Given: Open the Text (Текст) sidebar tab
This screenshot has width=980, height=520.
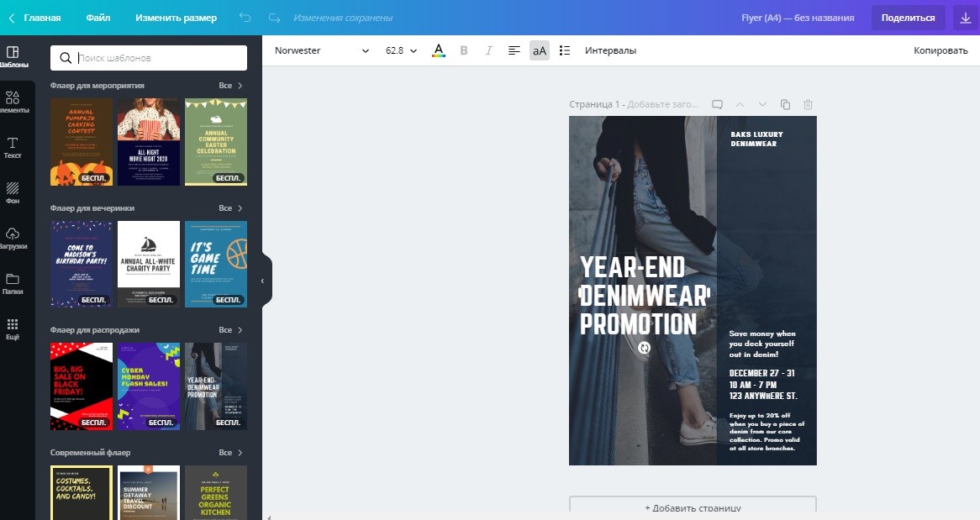Looking at the screenshot, I should [13, 148].
